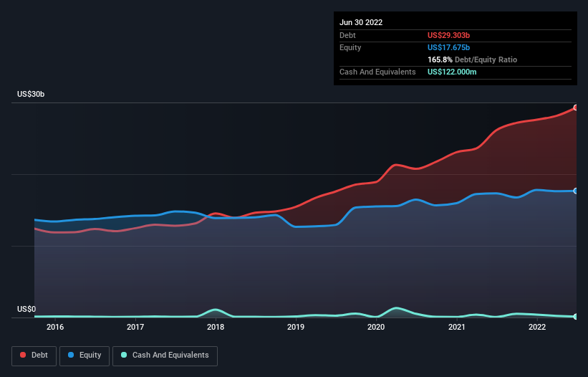Click the red Debt endpoint marker
This screenshot has height=377, width=588.
click(576, 108)
